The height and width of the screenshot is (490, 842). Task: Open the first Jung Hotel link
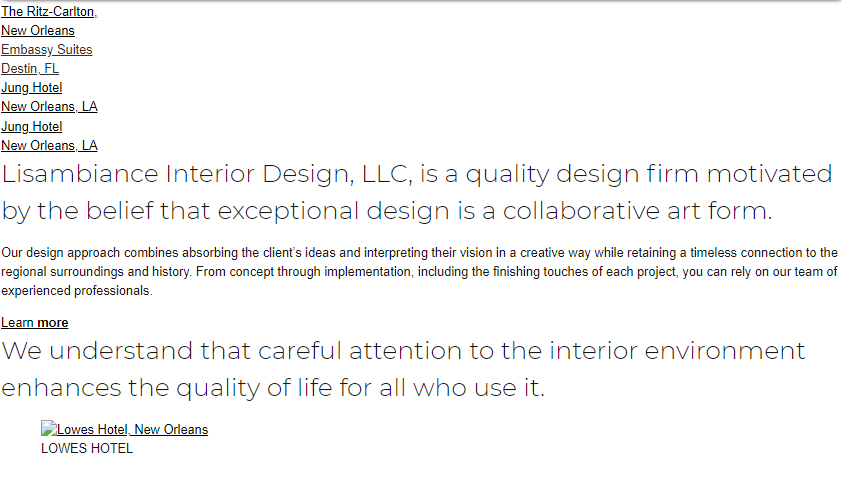(32, 88)
